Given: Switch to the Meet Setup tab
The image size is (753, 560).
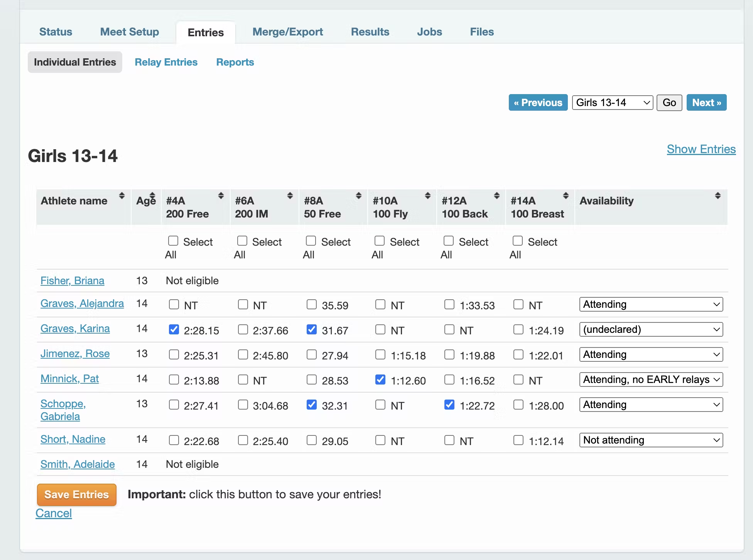Looking at the screenshot, I should [x=130, y=32].
